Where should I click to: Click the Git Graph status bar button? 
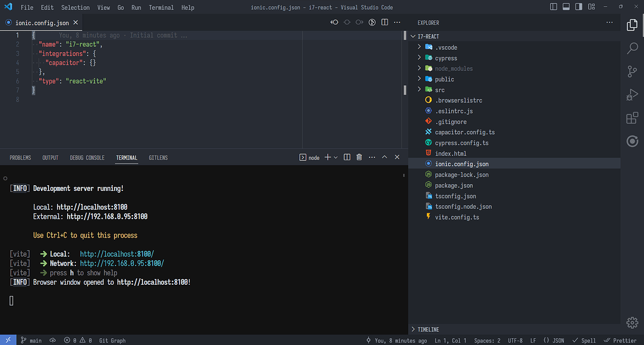click(112, 341)
